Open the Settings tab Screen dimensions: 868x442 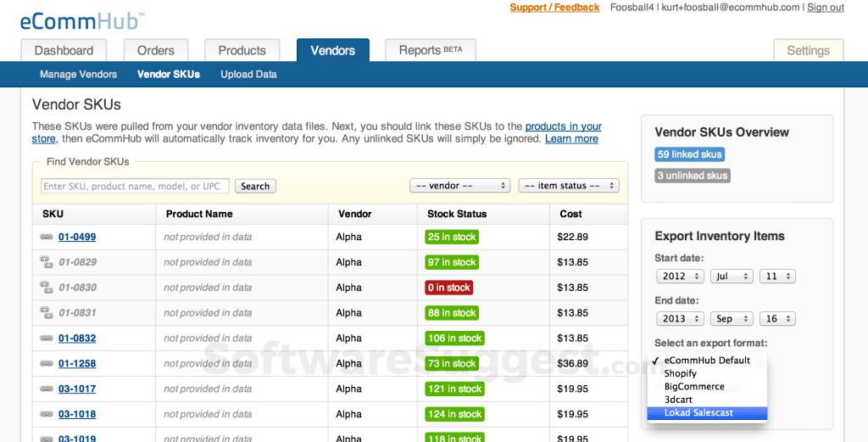click(x=808, y=51)
